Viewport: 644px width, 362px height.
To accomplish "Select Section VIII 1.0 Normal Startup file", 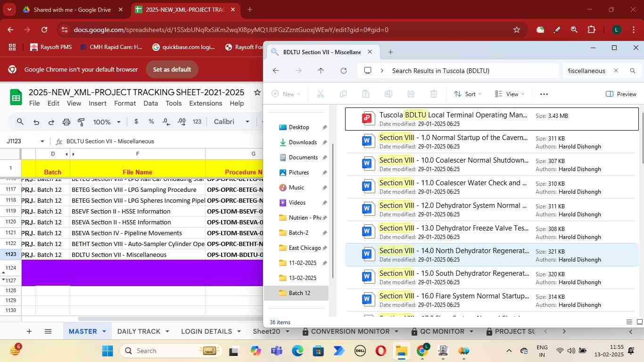I will (x=491, y=142).
